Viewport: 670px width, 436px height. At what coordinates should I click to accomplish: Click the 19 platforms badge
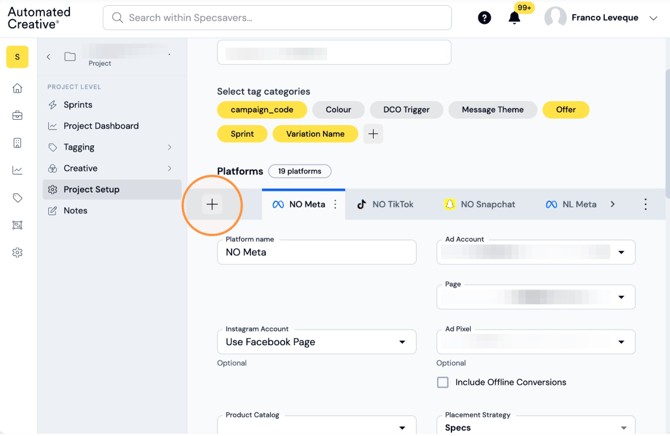coord(300,171)
